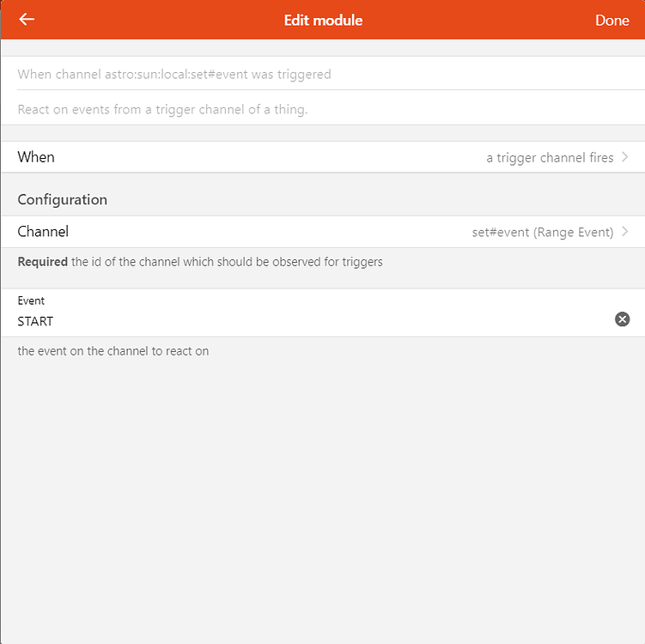The image size is (645, 644).
Task: Click the bold 'Required' word
Action: (x=42, y=262)
